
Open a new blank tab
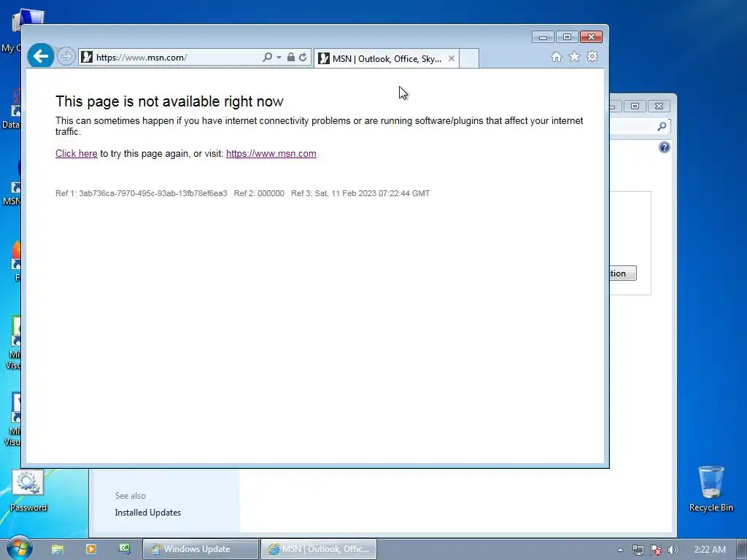pos(469,58)
